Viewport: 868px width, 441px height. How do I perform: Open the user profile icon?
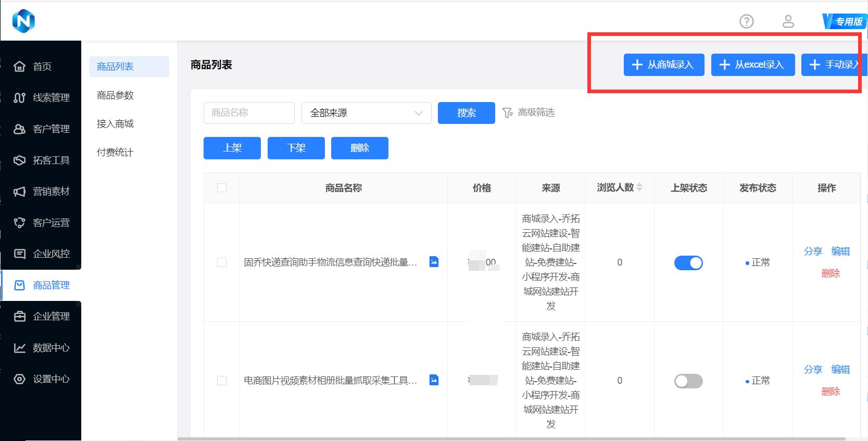pos(788,21)
